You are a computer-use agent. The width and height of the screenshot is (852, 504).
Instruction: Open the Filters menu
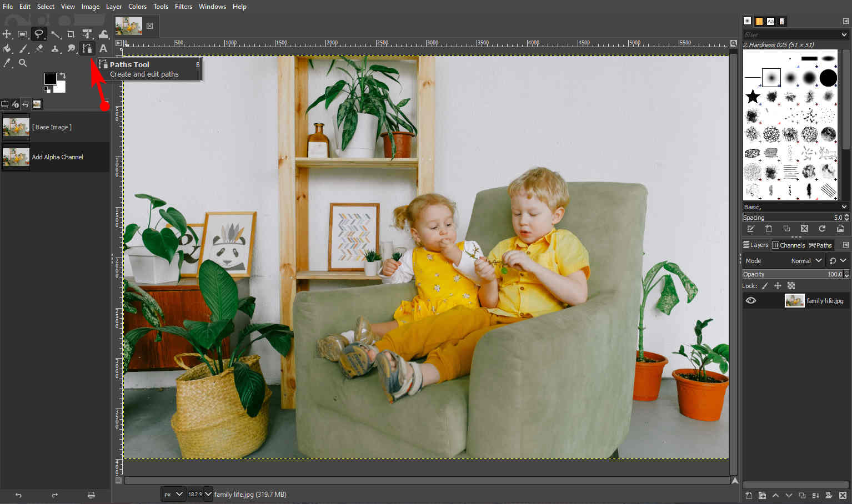[183, 7]
